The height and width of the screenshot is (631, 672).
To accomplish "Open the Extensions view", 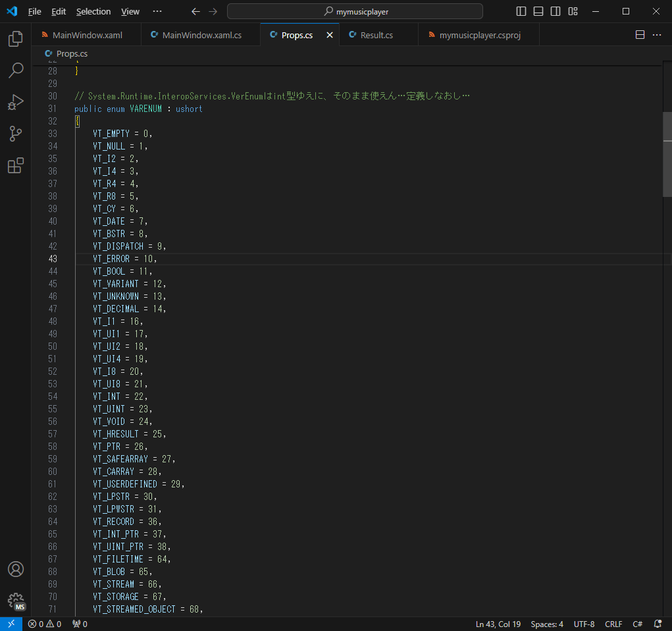I will (15, 165).
